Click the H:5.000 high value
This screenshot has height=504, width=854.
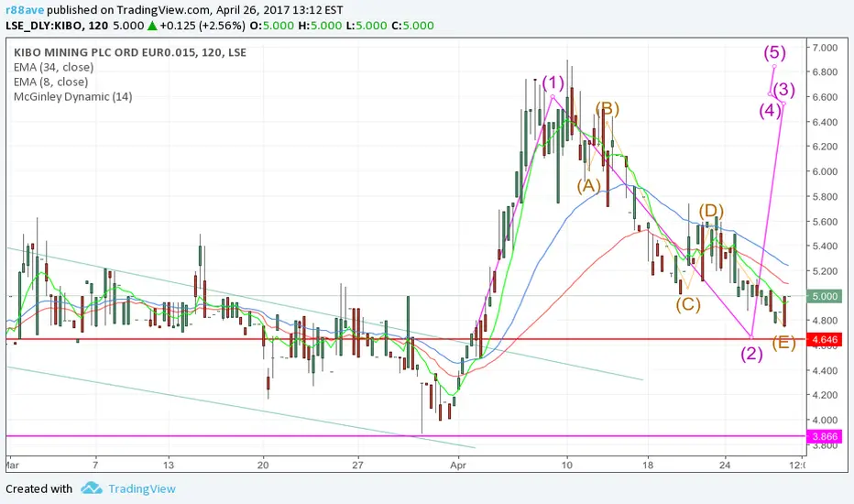point(320,26)
